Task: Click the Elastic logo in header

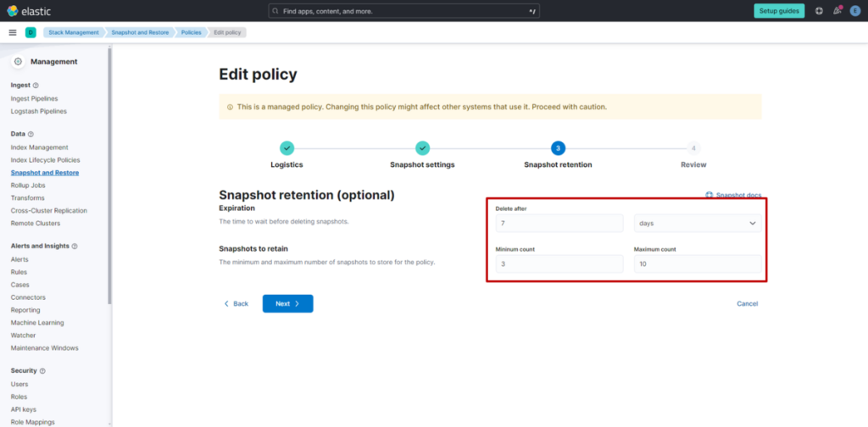Action: pyautogui.click(x=25, y=11)
